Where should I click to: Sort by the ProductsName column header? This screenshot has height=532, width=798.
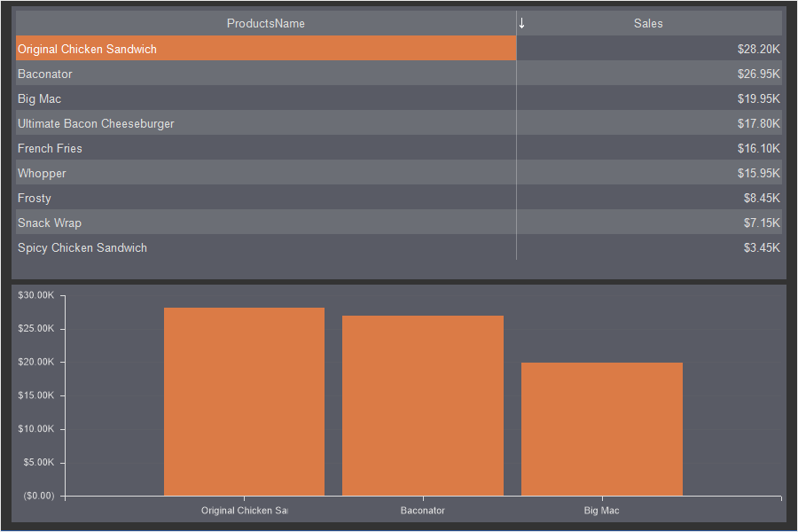click(x=265, y=23)
